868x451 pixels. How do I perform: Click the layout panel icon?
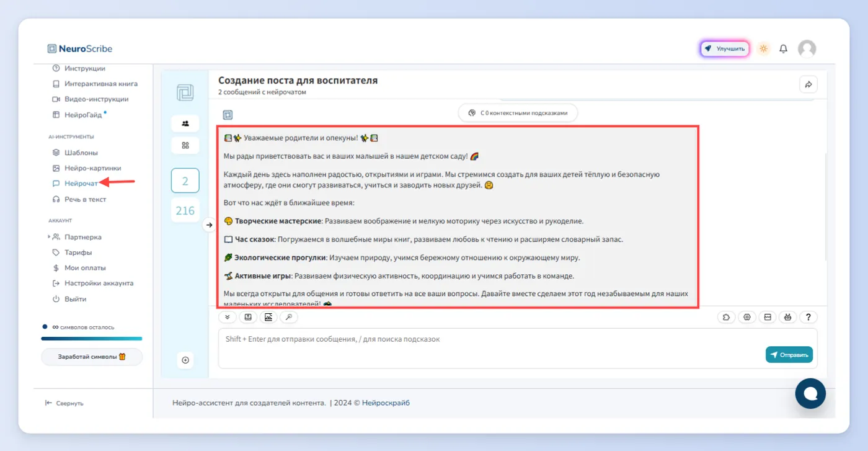click(768, 317)
